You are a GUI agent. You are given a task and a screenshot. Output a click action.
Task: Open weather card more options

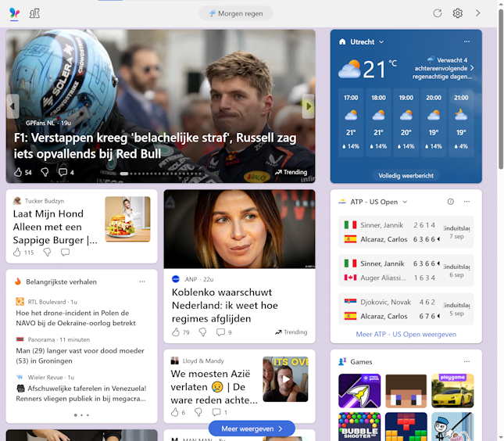[x=466, y=41]
